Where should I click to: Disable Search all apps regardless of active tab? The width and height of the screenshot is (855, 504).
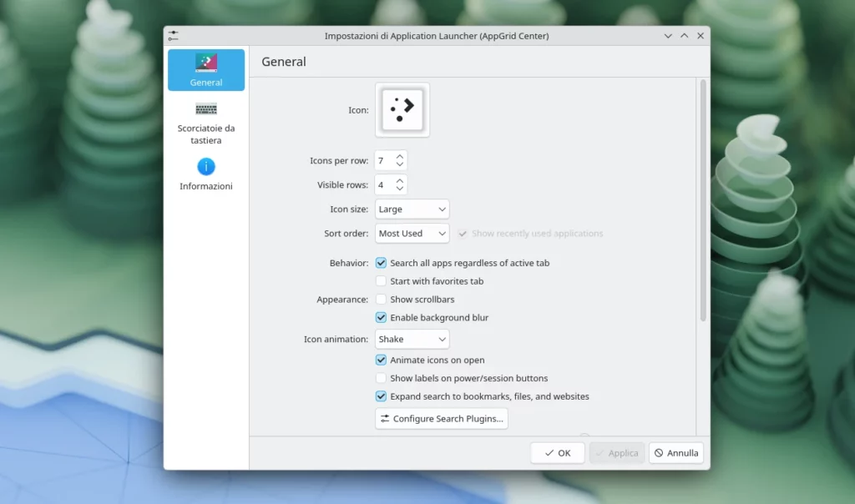click(x=381, y=263)
